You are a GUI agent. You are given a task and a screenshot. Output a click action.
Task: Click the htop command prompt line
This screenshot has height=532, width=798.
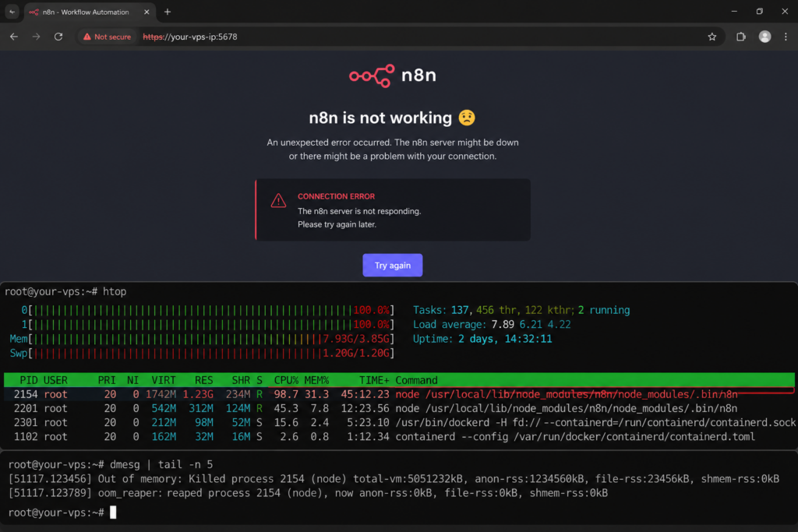click(65, 291)
